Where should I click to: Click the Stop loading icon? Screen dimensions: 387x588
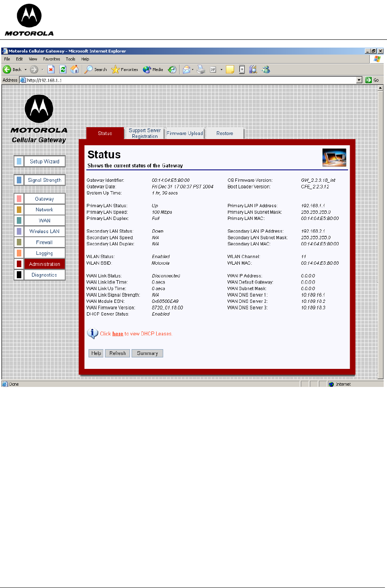point(51,70)
